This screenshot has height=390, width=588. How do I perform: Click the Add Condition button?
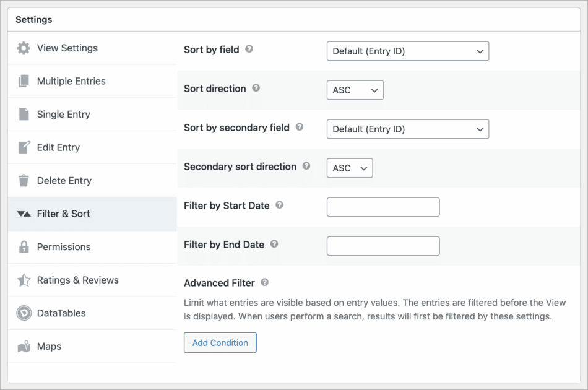[220, 342]
